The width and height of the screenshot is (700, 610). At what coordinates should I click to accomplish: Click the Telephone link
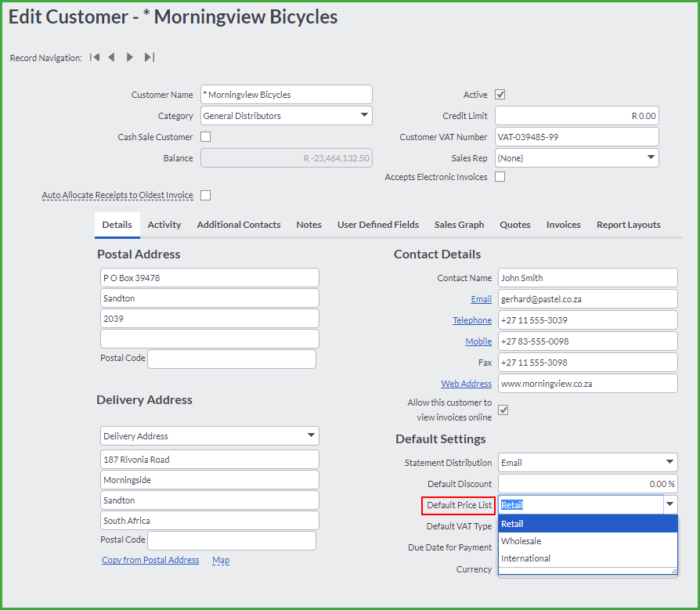[472, 320]
